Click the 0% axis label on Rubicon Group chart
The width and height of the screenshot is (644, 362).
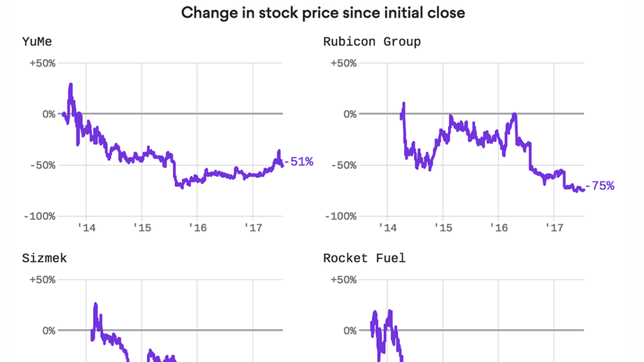350,114
